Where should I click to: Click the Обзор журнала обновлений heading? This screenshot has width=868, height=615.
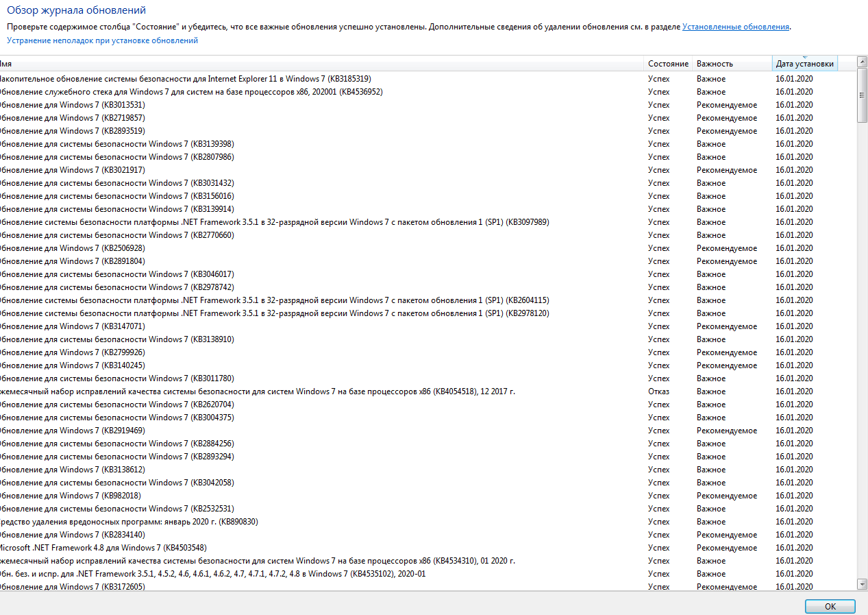(x=76, y=10)
